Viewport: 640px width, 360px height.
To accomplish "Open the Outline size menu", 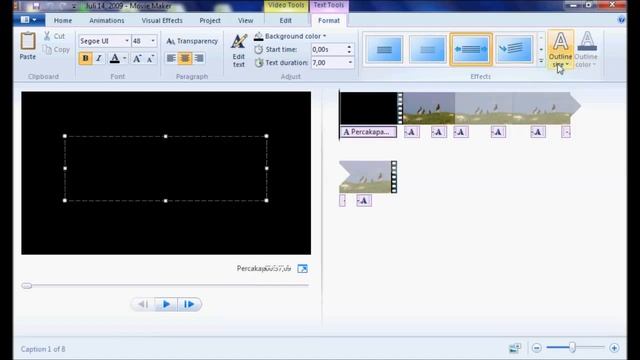I will [x=560, y=50].
